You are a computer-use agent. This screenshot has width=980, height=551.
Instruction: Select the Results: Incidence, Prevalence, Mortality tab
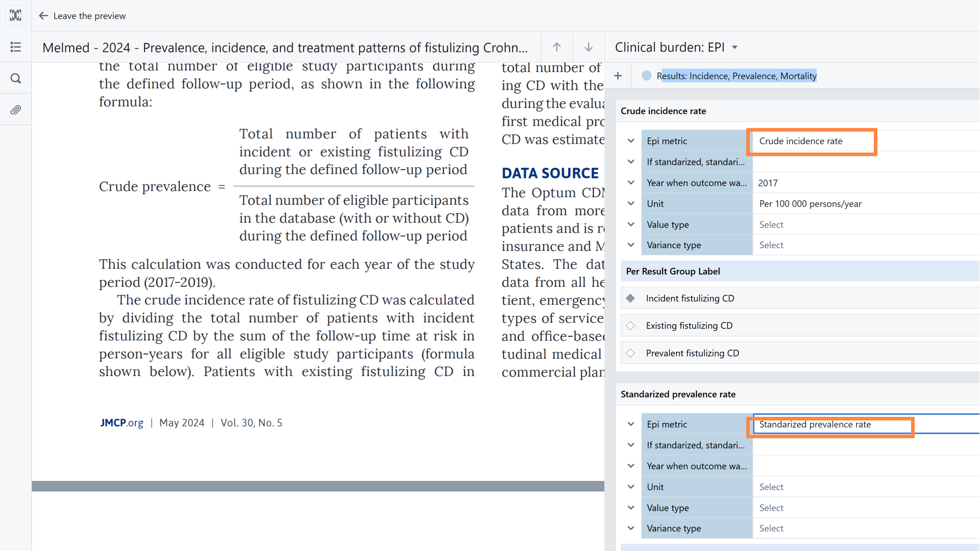pos(737,76)
